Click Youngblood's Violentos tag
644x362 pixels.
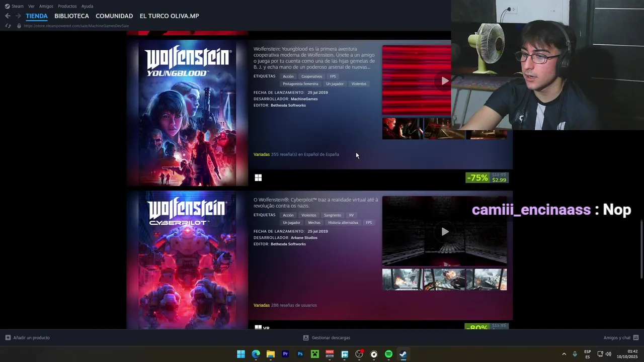359,84
